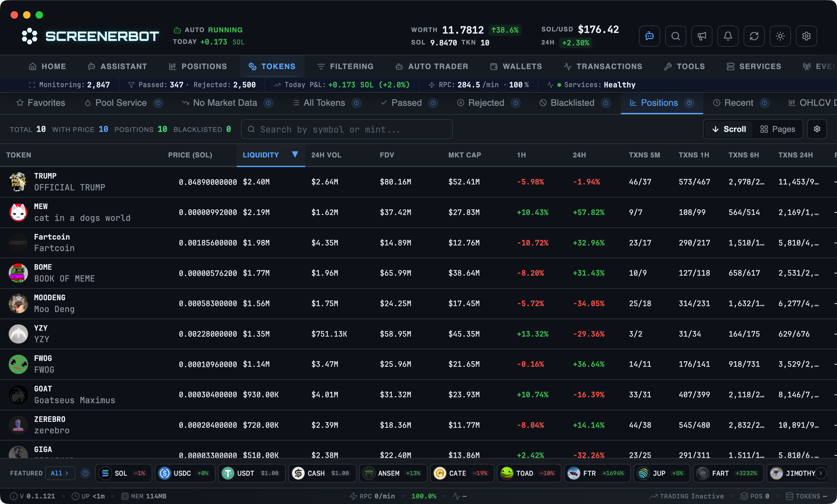Toggle Liquidity column sort arrow
This screenshot has height=504, width=837.
coord(295,154)
